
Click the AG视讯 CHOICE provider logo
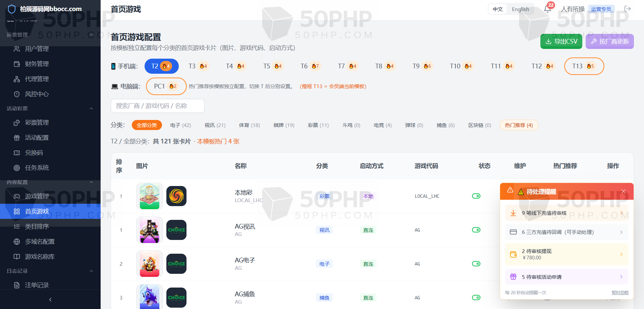[x=176, y=230]
